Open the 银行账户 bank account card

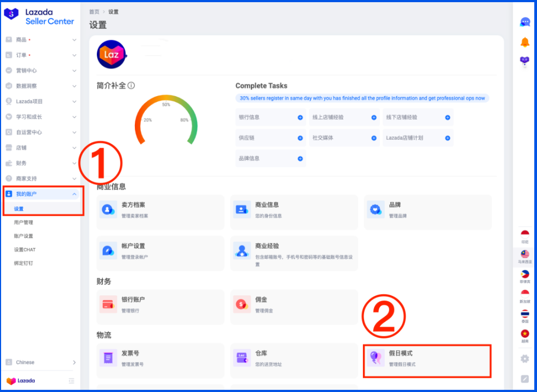pyautogui.click(x=160, y=304)
